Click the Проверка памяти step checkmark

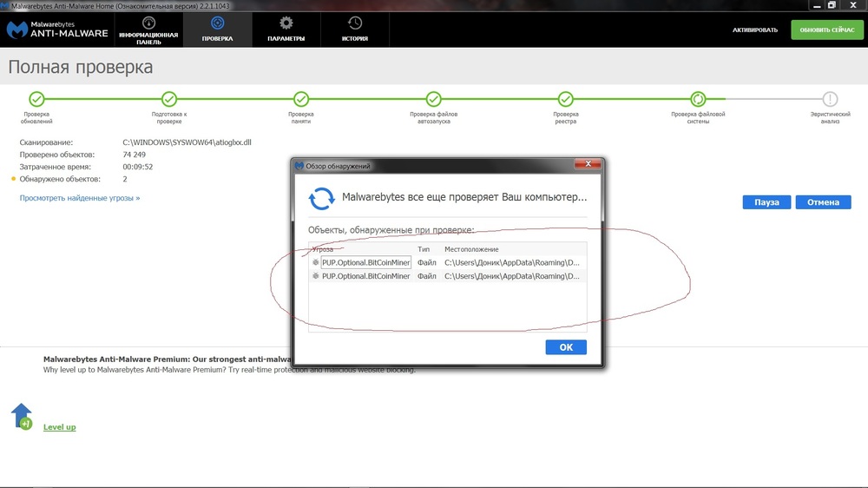[x=301, y=99]
